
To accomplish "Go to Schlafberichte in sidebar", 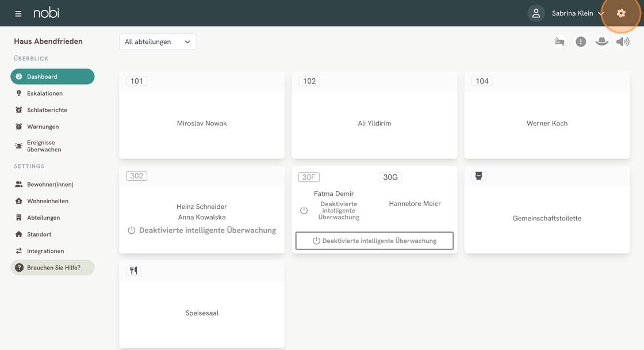I will (47, 110).
